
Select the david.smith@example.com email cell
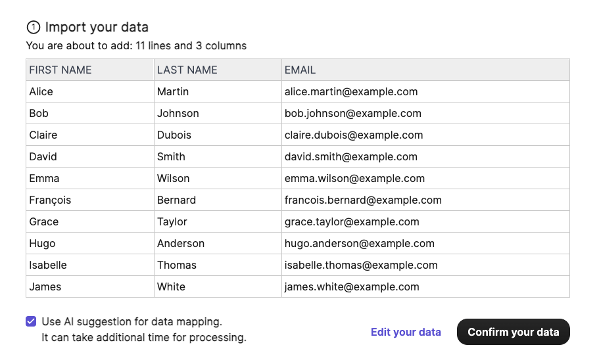[351, 156]
